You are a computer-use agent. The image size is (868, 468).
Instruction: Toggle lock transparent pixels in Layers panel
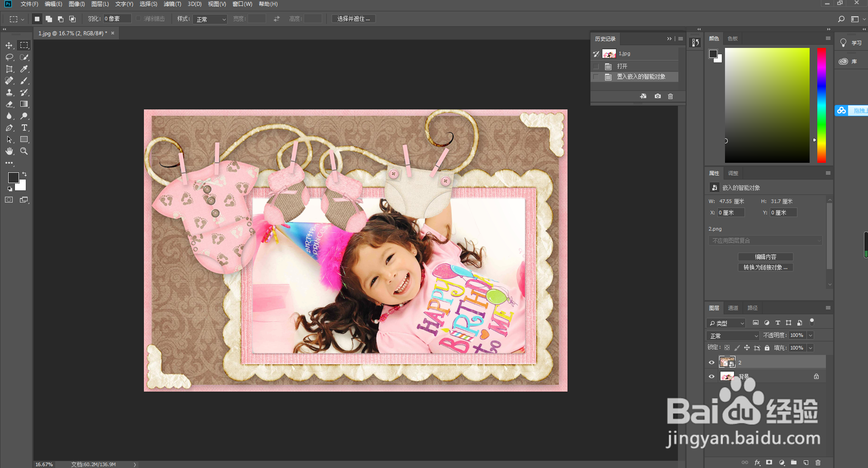[727, 348]
